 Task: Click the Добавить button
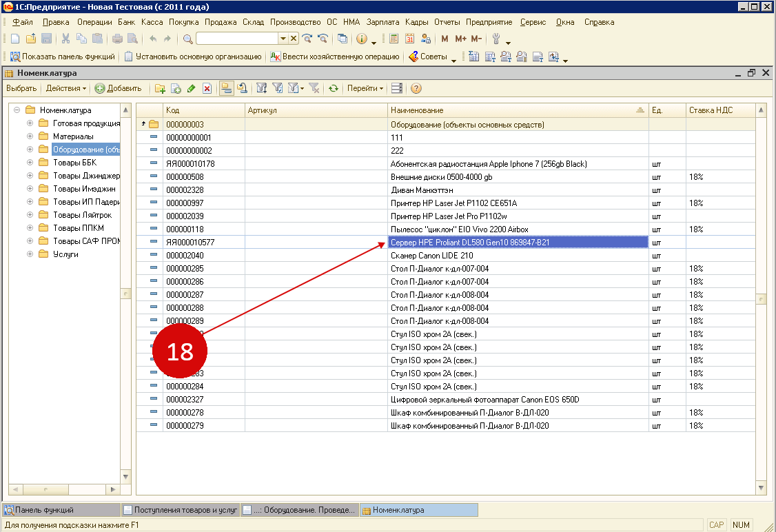point(119,88)
